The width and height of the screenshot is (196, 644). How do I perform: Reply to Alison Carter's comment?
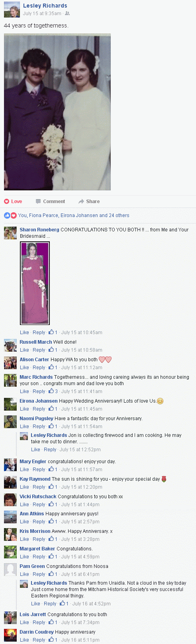click(39, 367)
